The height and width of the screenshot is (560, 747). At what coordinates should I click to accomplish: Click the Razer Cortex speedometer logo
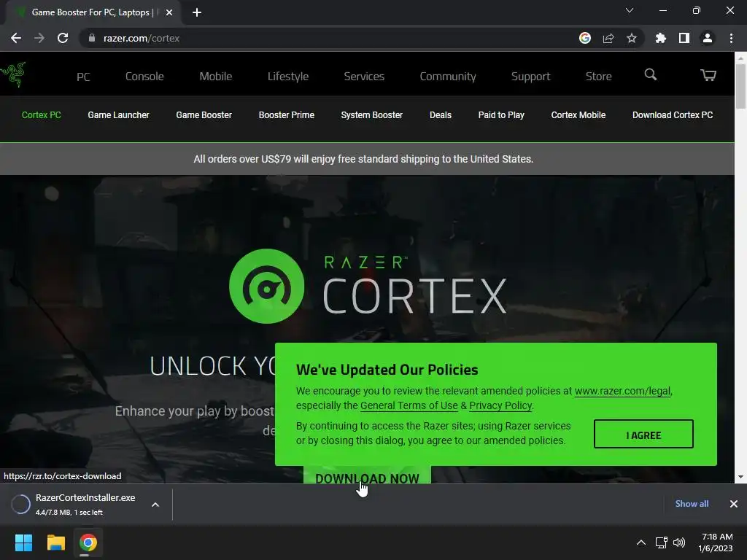[x=266, y=286]
